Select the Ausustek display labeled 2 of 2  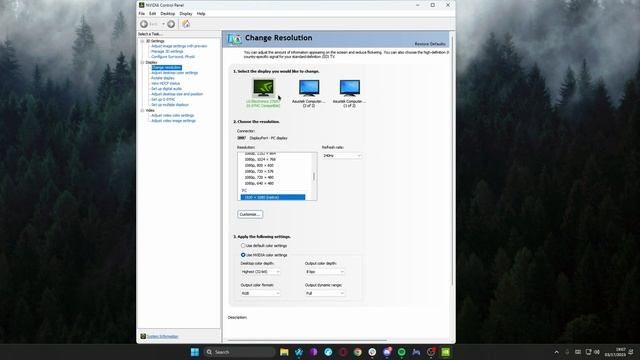309,88
